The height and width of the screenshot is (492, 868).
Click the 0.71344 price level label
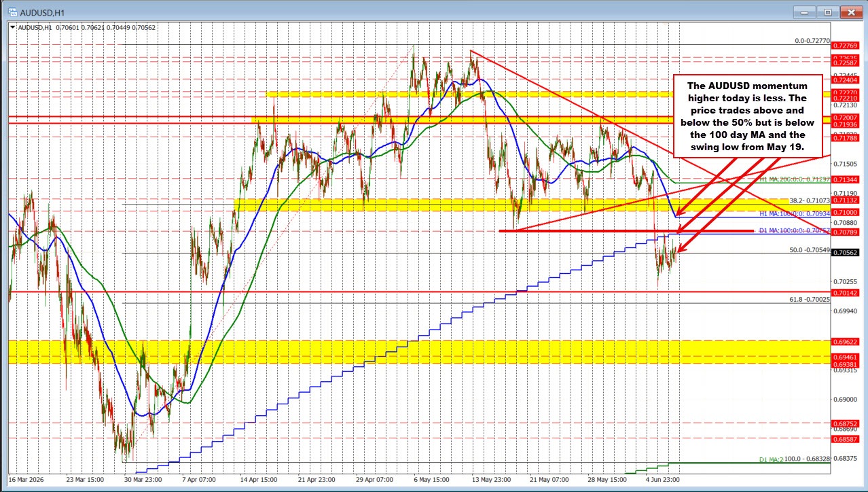[x=846, y=180]
